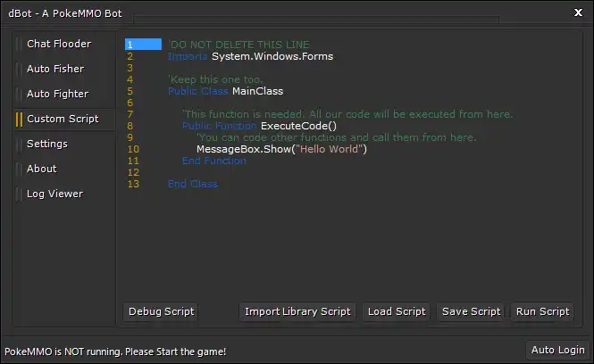This screenshot has height=364, width=594.
Task: Open the About tab
Action: click(x=42, y=169)
